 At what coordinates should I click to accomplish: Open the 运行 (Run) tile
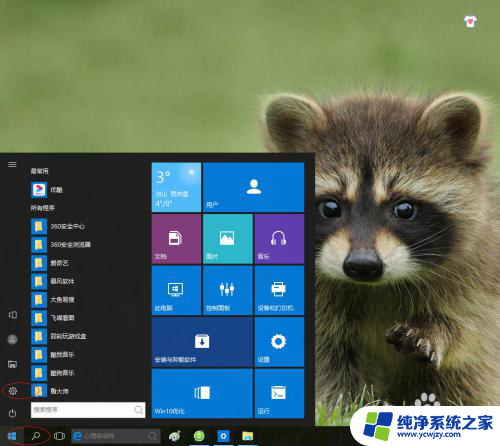coord(279,393)
